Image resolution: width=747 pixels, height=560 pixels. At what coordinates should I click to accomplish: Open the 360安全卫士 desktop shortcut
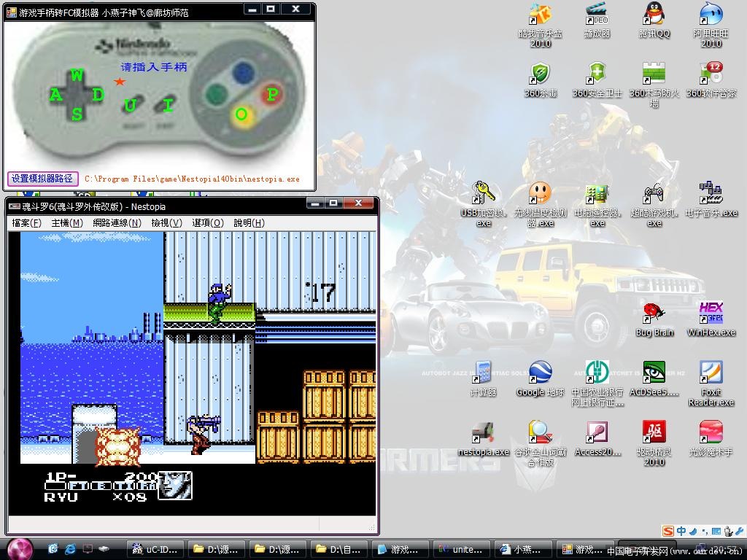tap(597, 80)
